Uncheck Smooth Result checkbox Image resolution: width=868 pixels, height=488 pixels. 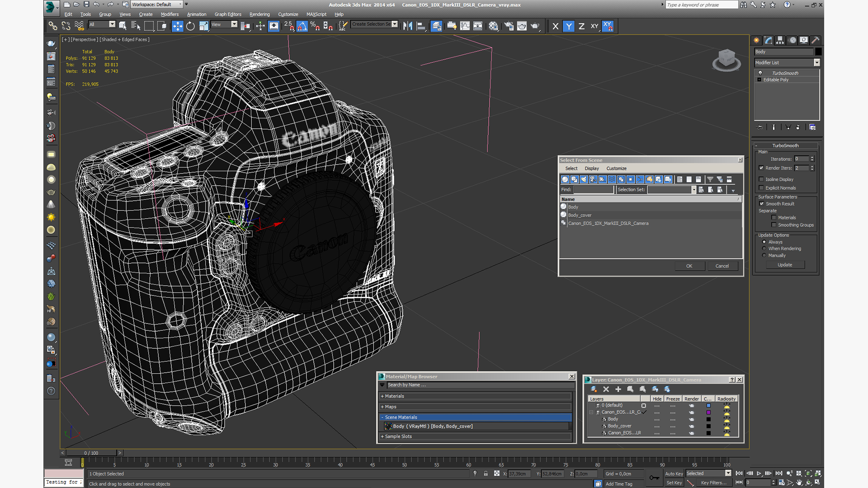click(761, 204)
